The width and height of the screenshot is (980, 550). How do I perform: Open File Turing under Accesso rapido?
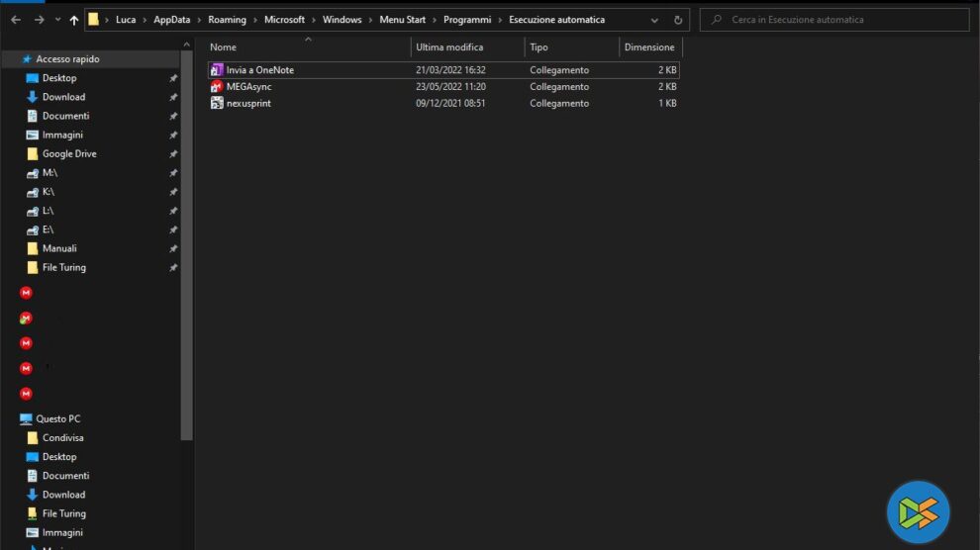[x=63, y=267]
